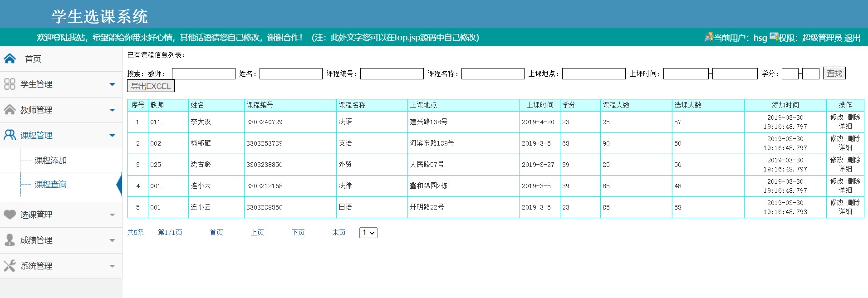Click 删除 for 沈古璐 row

(854, 160)
